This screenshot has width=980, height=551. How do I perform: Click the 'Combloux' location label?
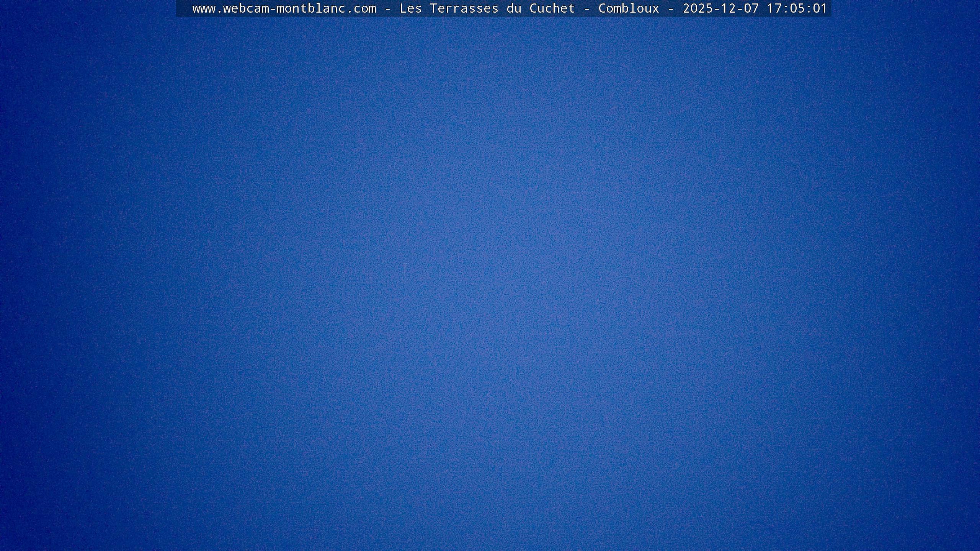coord(629,8)
